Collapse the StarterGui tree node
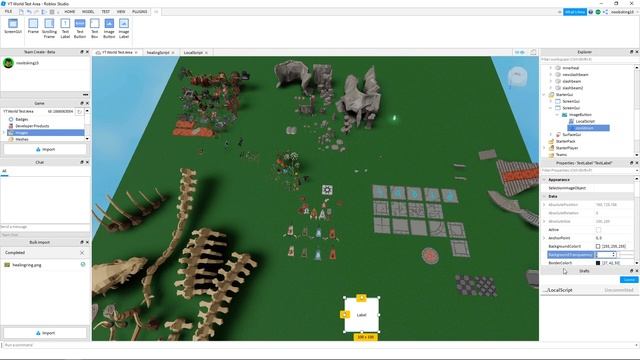 544,95
